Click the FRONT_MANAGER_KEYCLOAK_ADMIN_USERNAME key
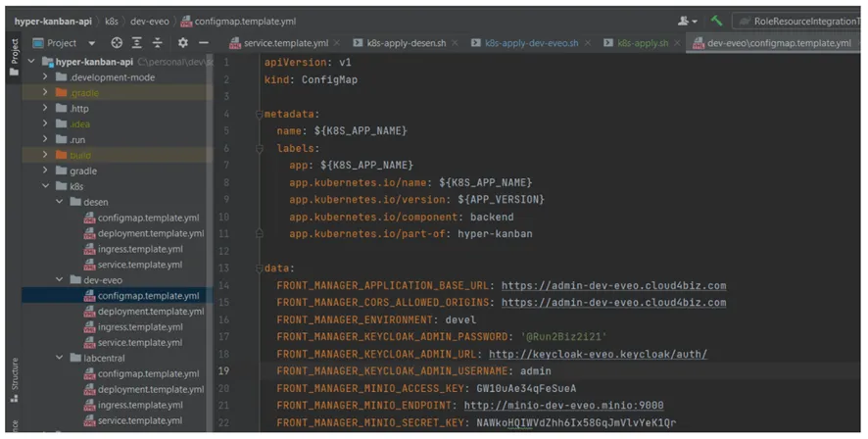The image size is (868, 439). pos(392,371)
